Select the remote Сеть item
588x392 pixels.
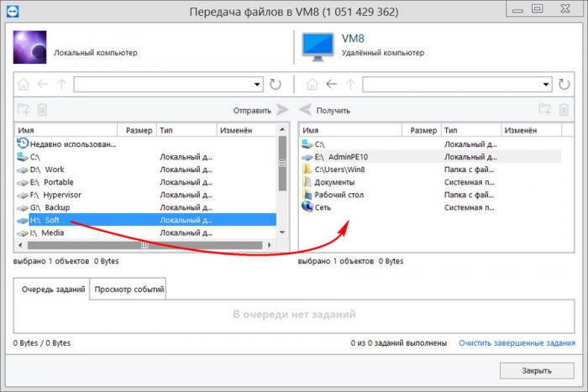[431, 207]
